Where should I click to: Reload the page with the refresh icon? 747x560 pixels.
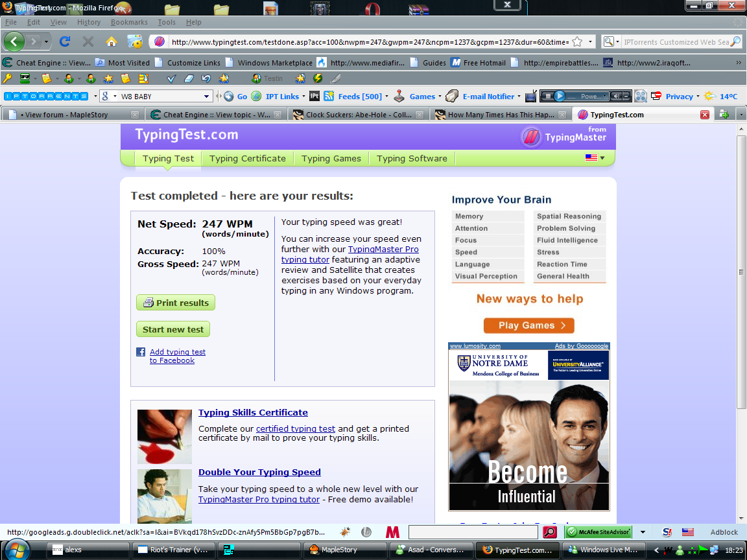click(x=65, y=42)
